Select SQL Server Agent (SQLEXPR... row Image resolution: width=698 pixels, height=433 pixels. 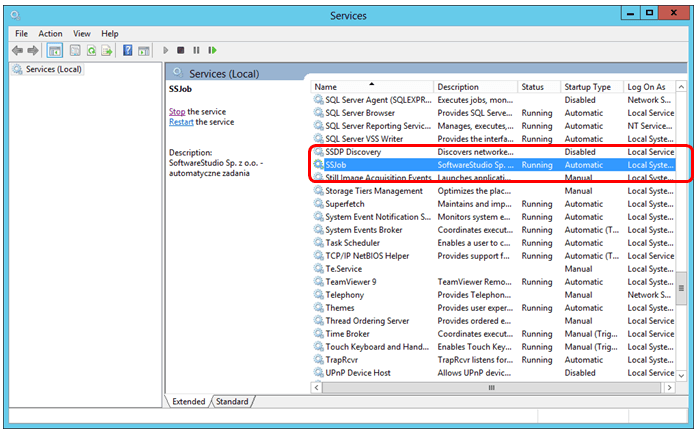[493, 100]
